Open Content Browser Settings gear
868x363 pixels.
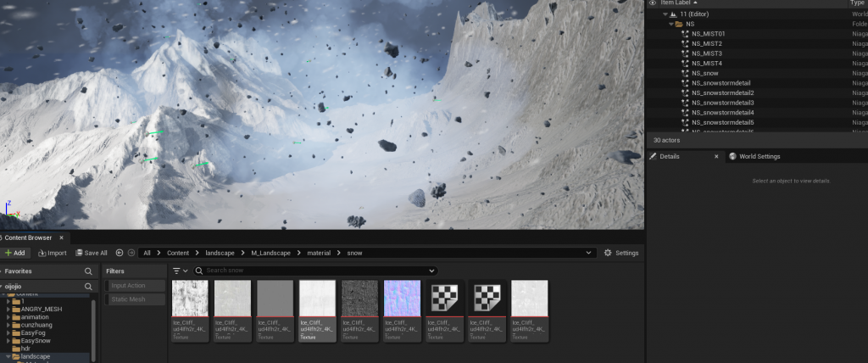[621, 253]
